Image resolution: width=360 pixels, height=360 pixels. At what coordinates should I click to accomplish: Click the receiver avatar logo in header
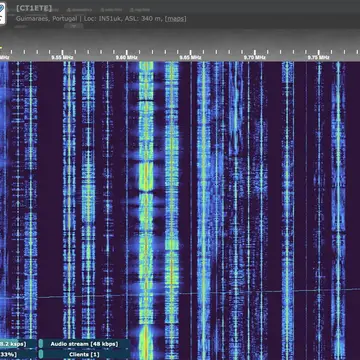coord(3,12)
